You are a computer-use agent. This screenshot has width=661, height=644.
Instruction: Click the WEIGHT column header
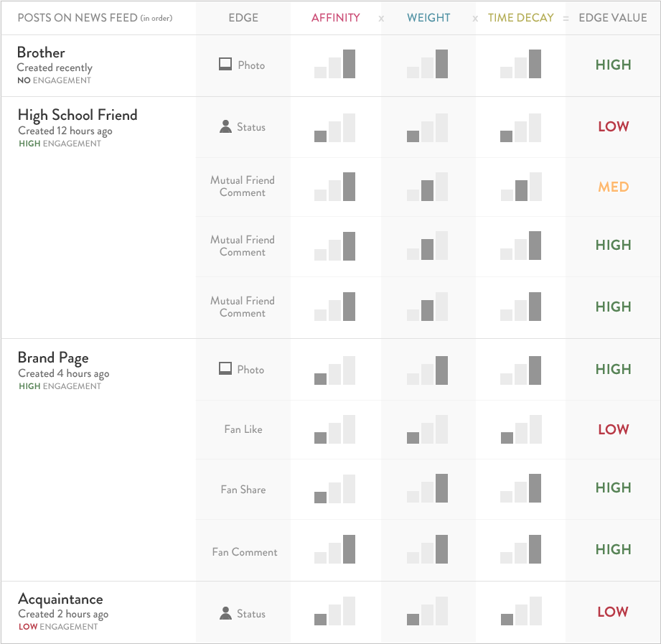pos(428,18)
